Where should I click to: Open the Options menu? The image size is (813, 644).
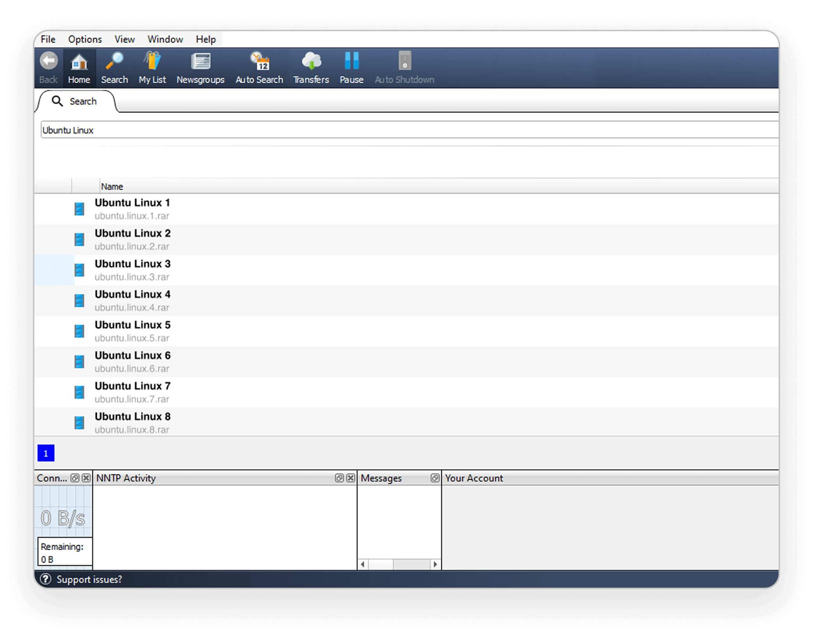tap(84, 39)
